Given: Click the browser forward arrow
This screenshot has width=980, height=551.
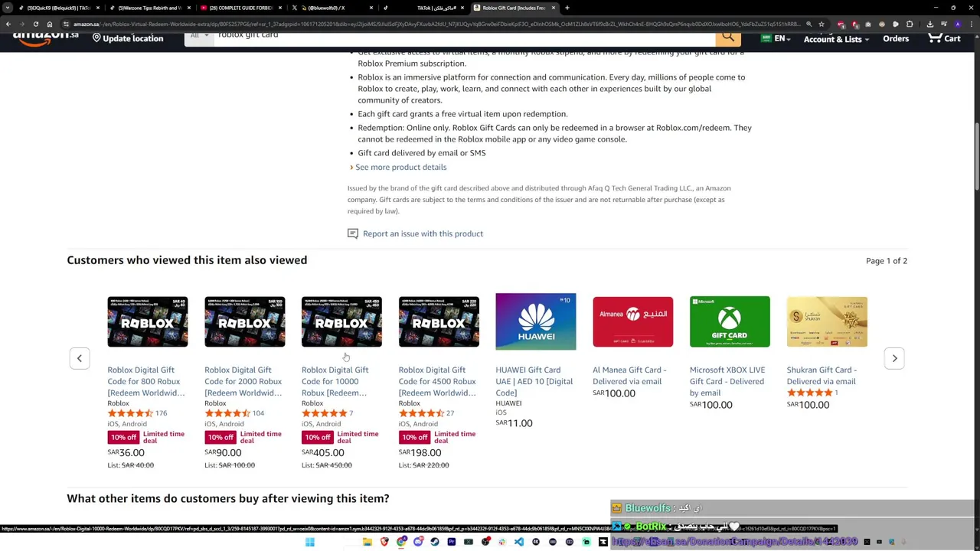Looking at the screenshot, I should 22,24.
